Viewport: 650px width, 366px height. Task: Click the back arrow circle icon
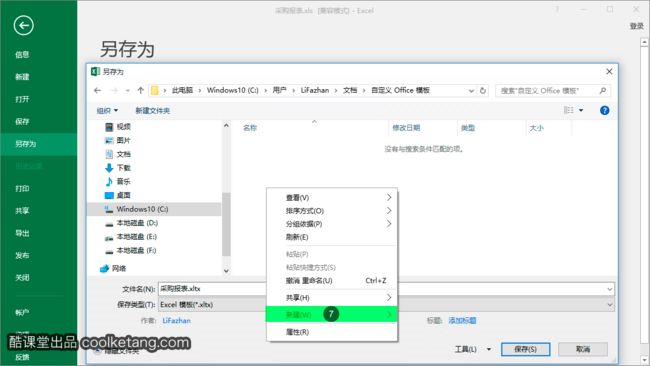click(x=24, y=26)
